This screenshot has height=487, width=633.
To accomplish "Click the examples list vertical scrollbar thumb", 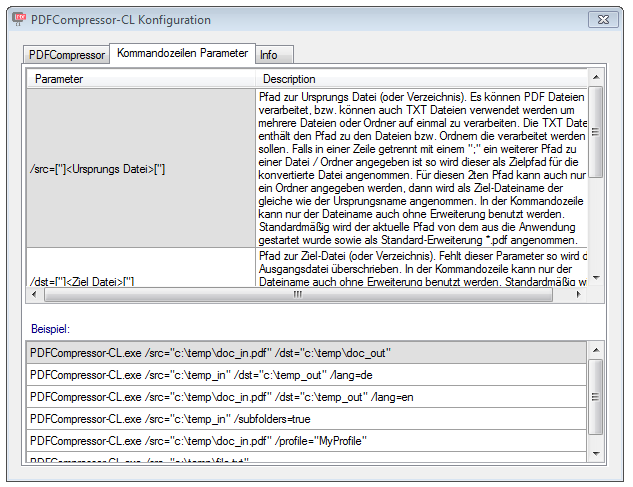I will tap(595, 397).
